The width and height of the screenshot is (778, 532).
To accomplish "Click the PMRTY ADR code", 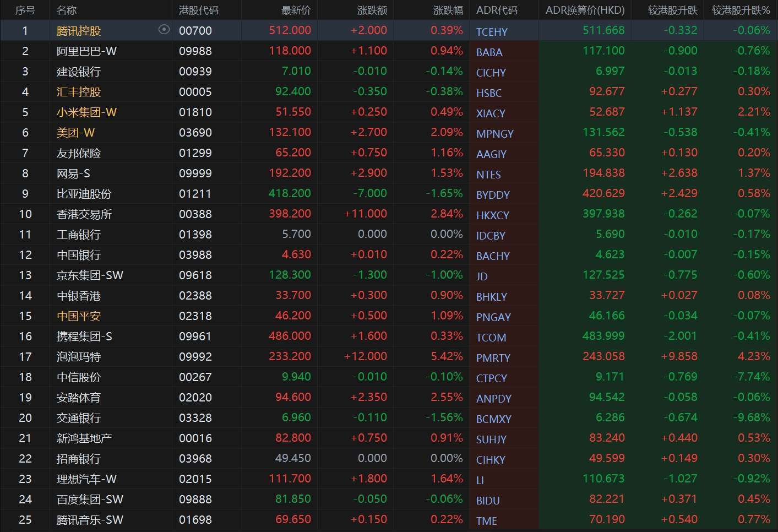I will point(493,358).
